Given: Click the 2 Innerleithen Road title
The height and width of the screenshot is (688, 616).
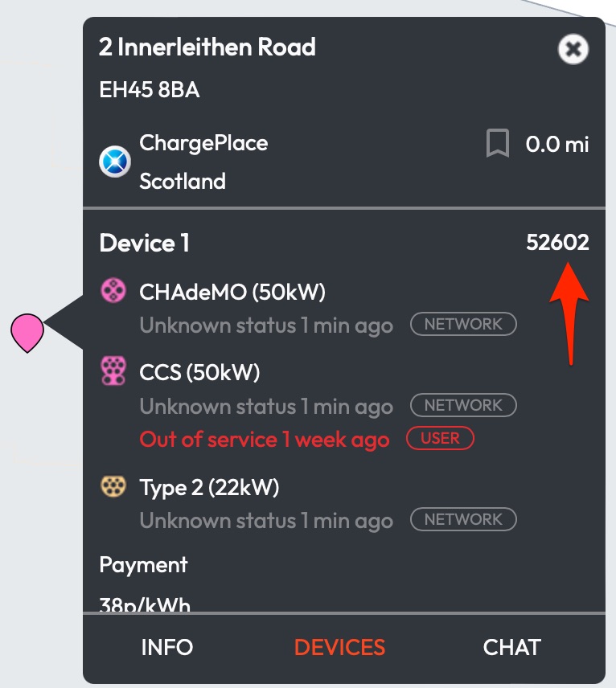Looking at the screenshot, I should click(x=207, y=47).
